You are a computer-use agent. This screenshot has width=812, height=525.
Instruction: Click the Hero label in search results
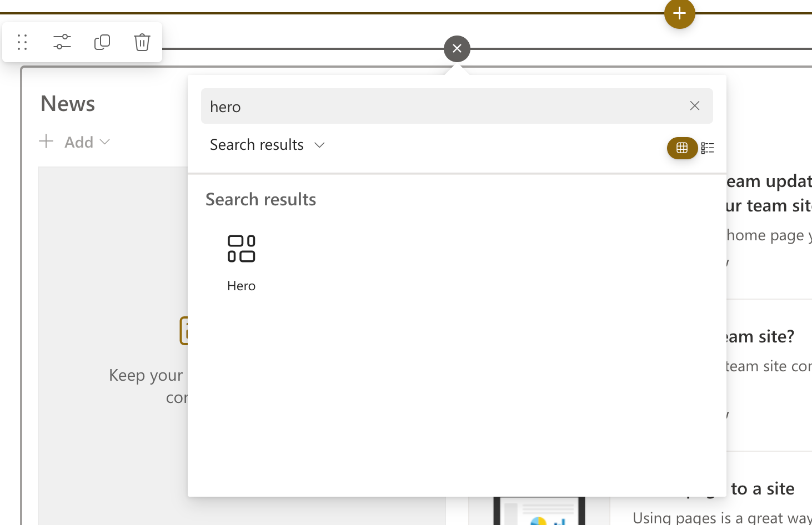[242, 286]
